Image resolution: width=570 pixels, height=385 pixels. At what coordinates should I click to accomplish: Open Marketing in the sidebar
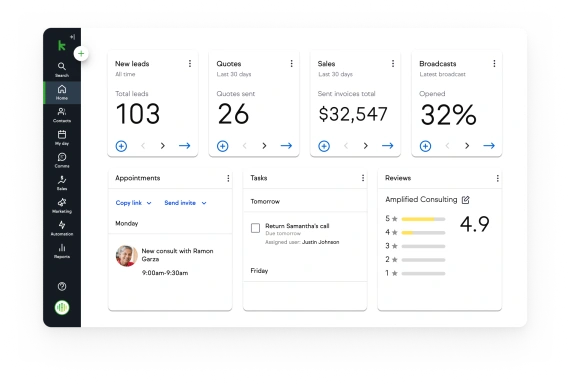pyautogui.click(x=62, y=206)
